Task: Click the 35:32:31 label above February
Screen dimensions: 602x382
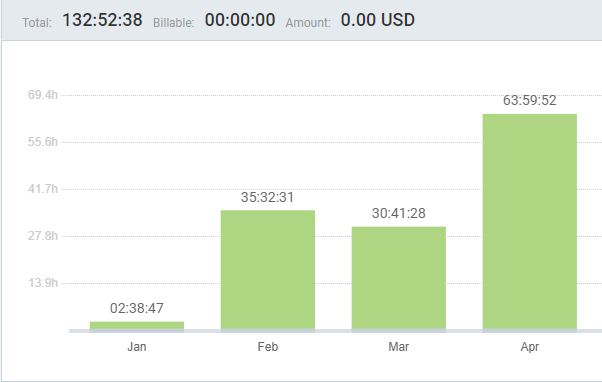Action: pyautogui.click(x=267, y=197)
